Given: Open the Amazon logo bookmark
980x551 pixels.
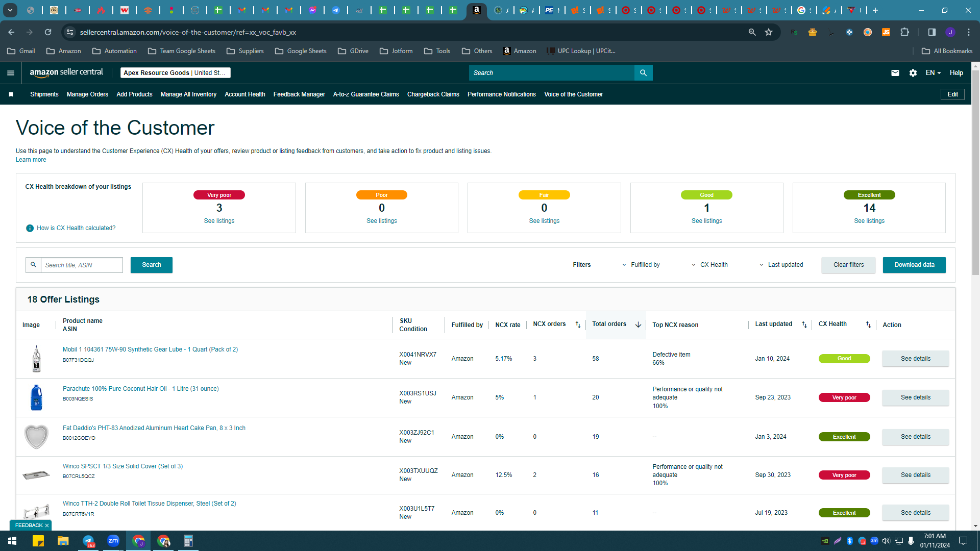Looking at the screenshot, I should [x=520, y=51].
